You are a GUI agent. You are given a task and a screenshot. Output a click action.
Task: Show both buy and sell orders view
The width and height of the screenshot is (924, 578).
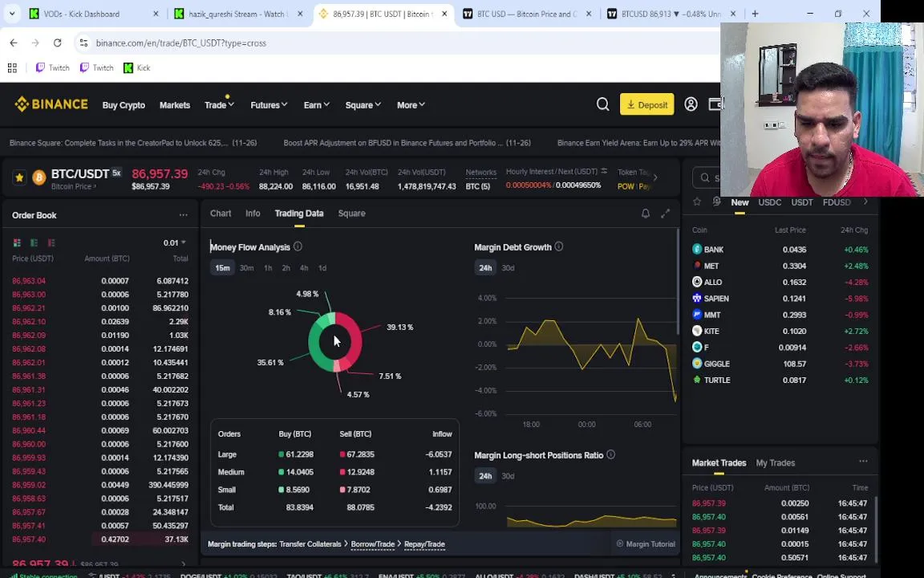[17, 242]
